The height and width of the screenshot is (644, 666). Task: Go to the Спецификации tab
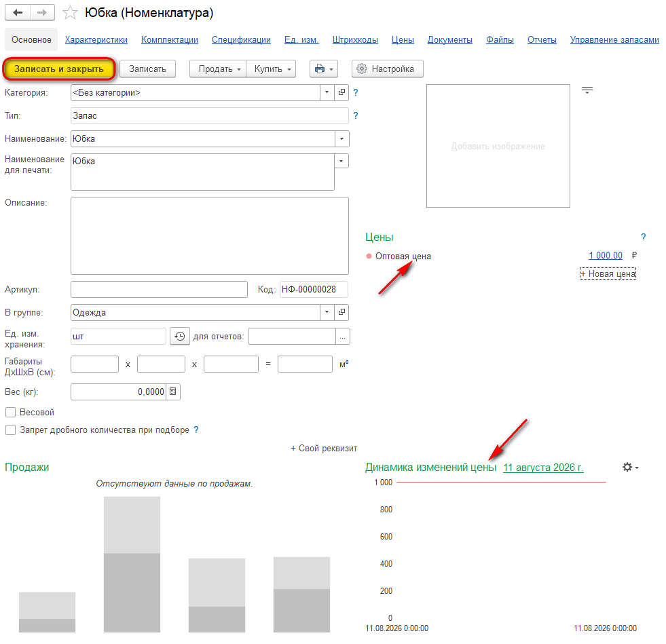[241, 39]
